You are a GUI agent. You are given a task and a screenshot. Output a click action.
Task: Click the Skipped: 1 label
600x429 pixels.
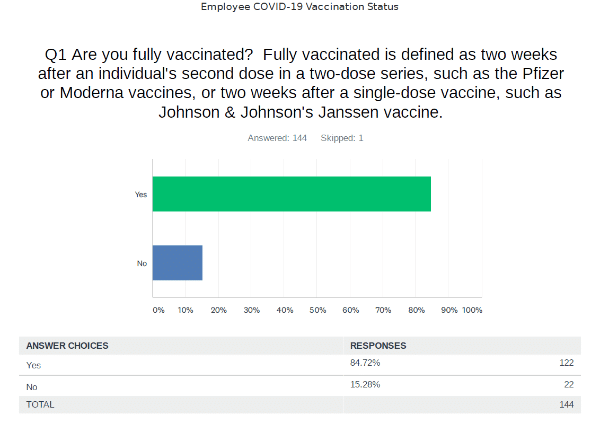tap(342, 138)
